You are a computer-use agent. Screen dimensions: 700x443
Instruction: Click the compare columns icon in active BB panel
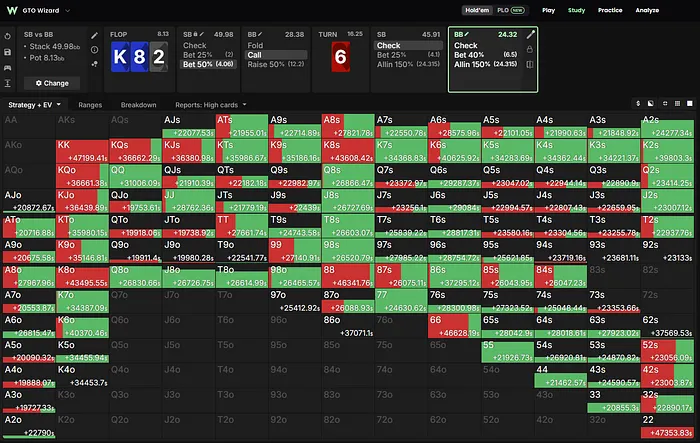[530, 64]
